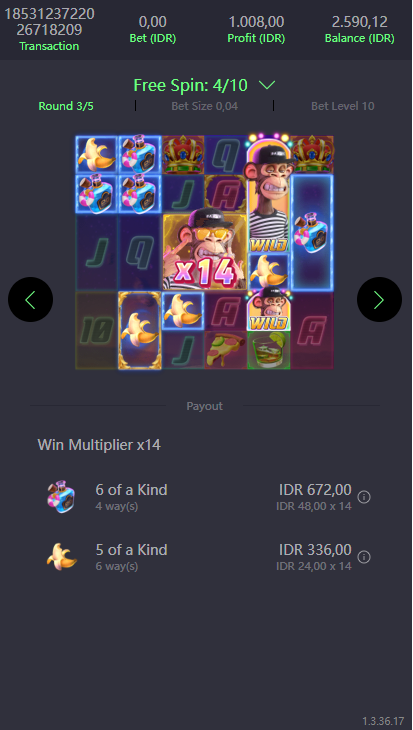
Task: Go to previous round with left arrow
Action: pyautogui.click(x=30, y=299)
